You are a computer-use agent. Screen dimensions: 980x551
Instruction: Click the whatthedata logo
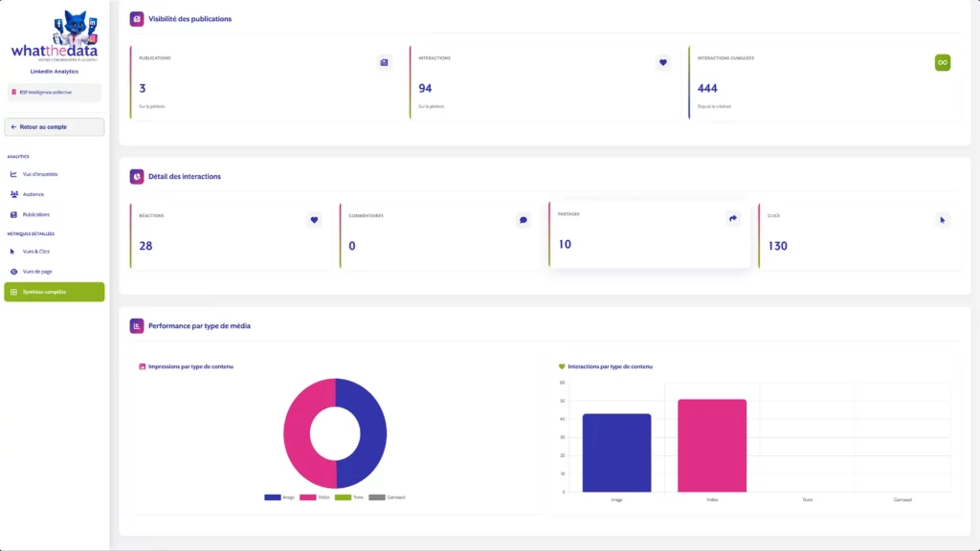[x=55, y=40]
